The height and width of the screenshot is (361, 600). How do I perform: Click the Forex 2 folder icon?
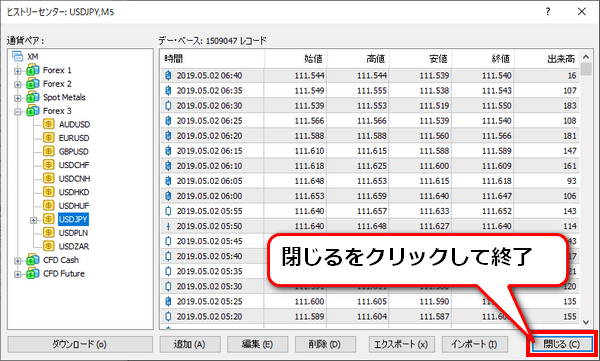pyautogui.click(x=33, y=84)
